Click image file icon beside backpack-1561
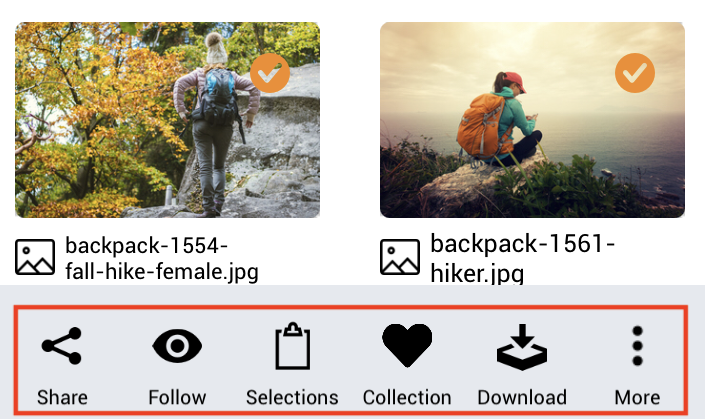 [x=400, y=257]
